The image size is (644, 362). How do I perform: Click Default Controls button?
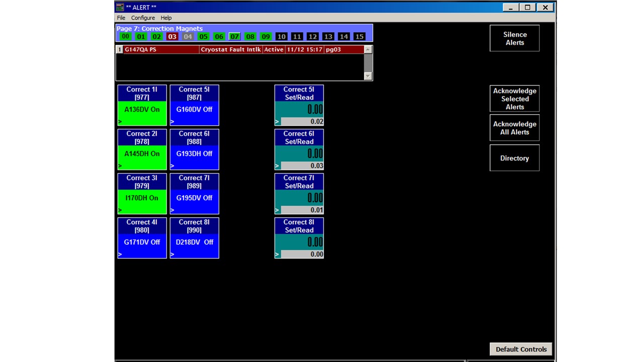point(521,349)
